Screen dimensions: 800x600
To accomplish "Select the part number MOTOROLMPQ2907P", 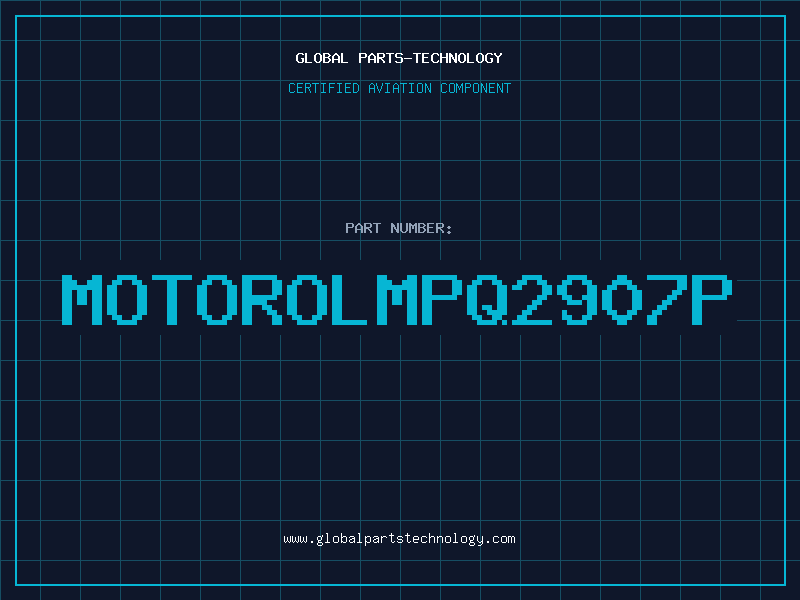I will 397,300.
